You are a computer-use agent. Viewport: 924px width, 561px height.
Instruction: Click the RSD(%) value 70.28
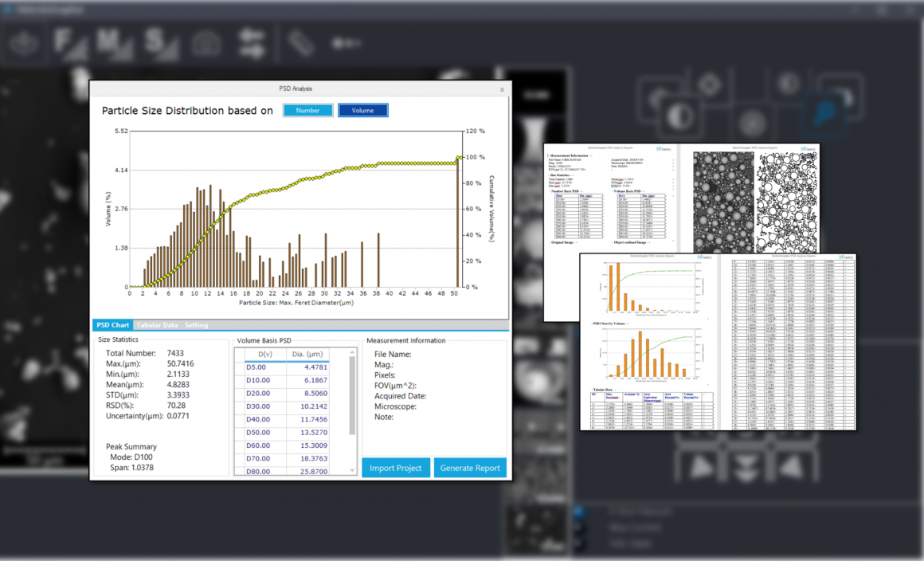[176, 406]
